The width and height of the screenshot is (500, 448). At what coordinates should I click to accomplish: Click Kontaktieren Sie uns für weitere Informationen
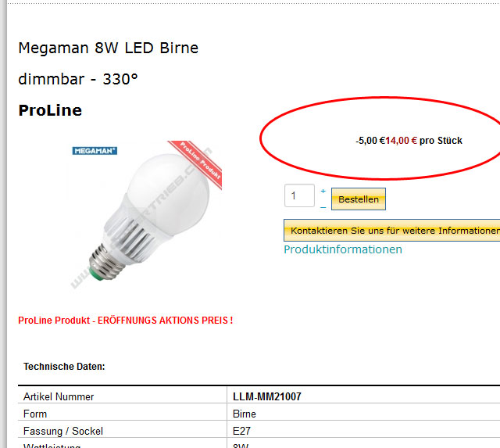coord(393,231)
